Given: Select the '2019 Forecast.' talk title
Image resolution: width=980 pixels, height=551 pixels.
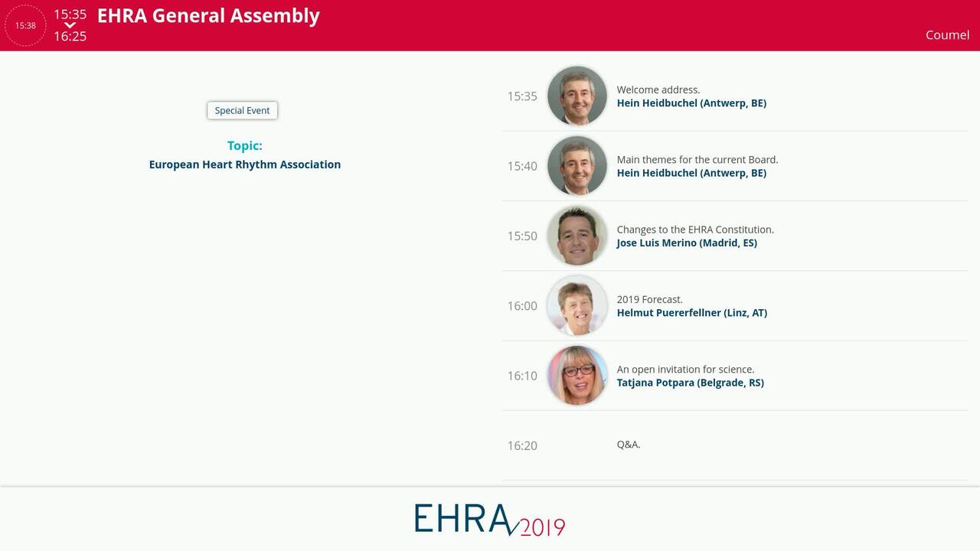Looking at the screenshot, I should (x=650, y=299).
